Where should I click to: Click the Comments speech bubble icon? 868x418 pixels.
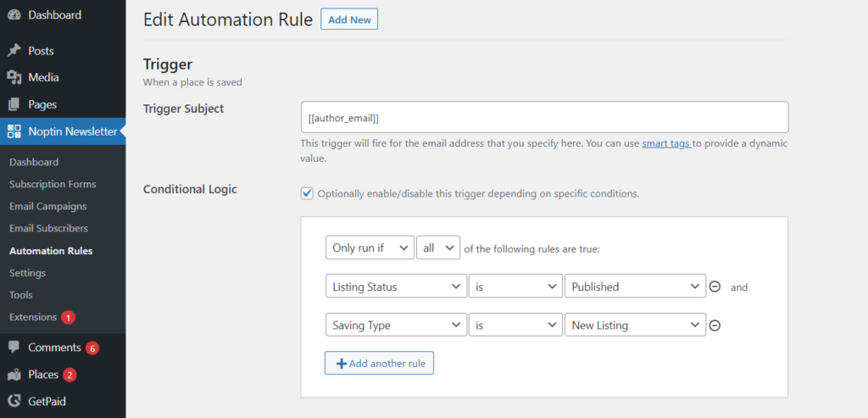[14, 348]
